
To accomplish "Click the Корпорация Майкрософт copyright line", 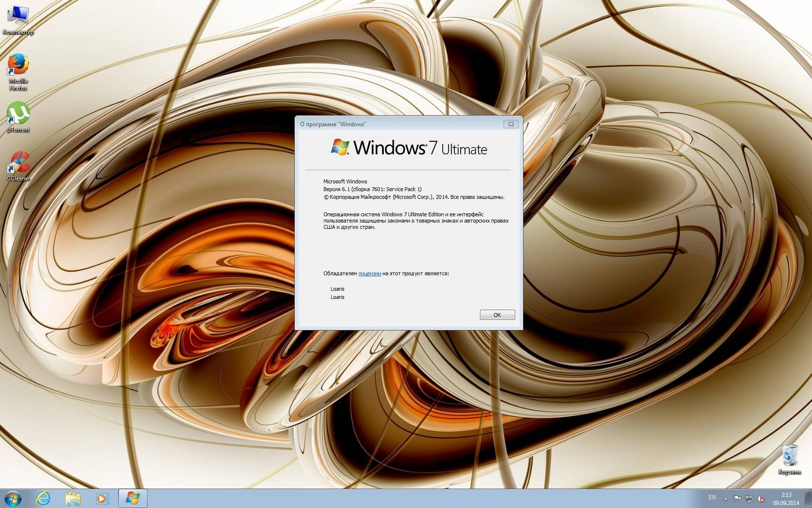I will 414,197.
